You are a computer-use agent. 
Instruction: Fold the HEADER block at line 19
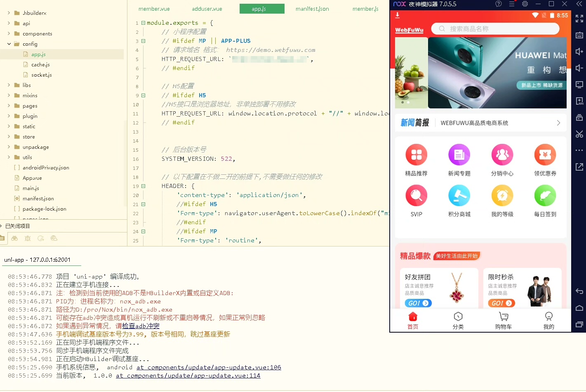point(144,186)
